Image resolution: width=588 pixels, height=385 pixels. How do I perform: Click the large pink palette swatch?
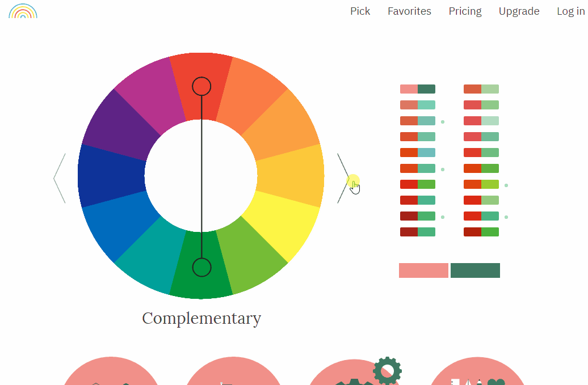(423, 270)
